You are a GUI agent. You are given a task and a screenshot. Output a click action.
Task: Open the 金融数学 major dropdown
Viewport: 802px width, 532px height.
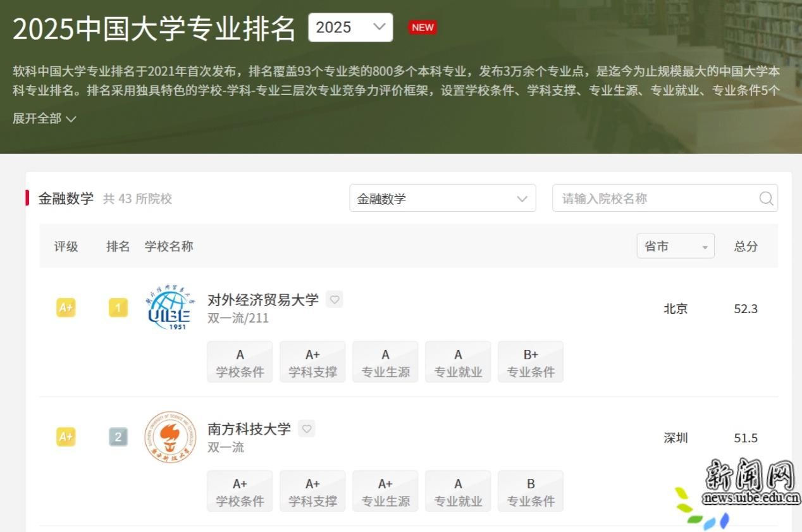pos(443,199)
